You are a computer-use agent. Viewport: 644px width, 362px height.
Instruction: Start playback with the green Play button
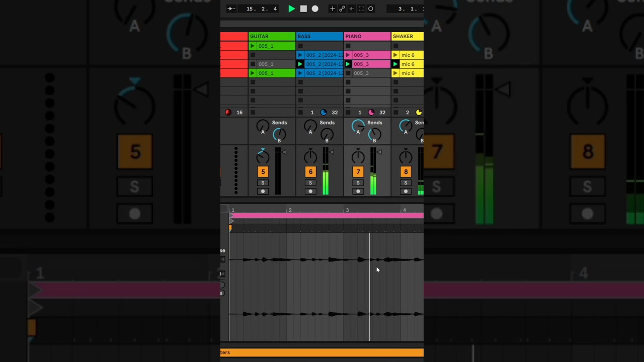[x=291, y=9]
